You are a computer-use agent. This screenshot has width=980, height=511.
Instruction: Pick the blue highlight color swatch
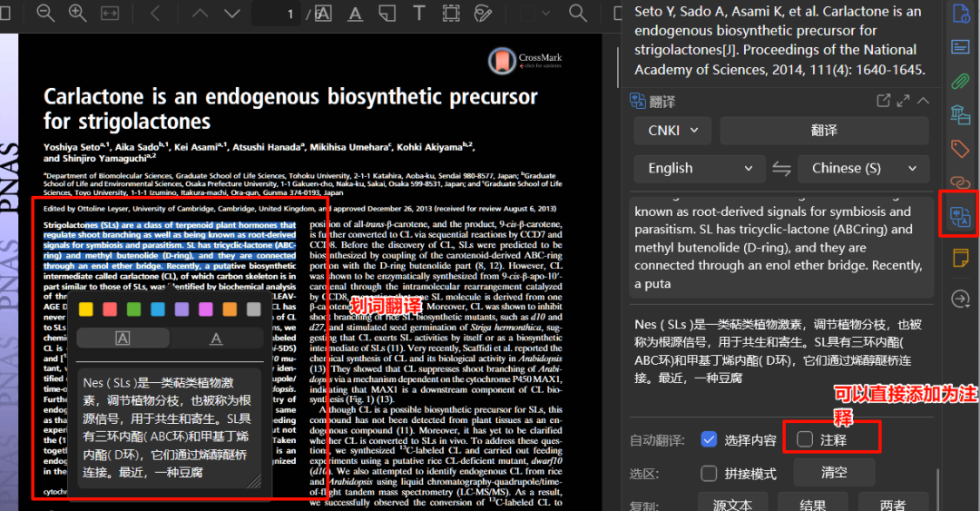coord(158,309)
